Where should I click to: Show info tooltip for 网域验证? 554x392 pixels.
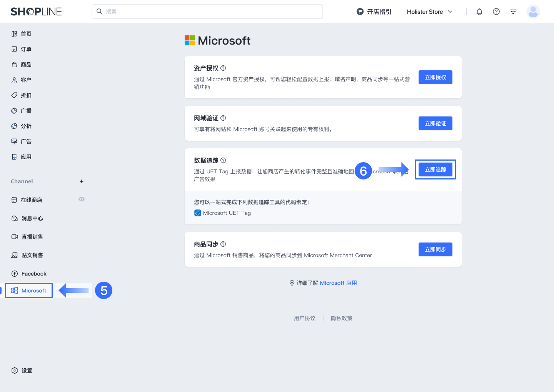point(223,118)
